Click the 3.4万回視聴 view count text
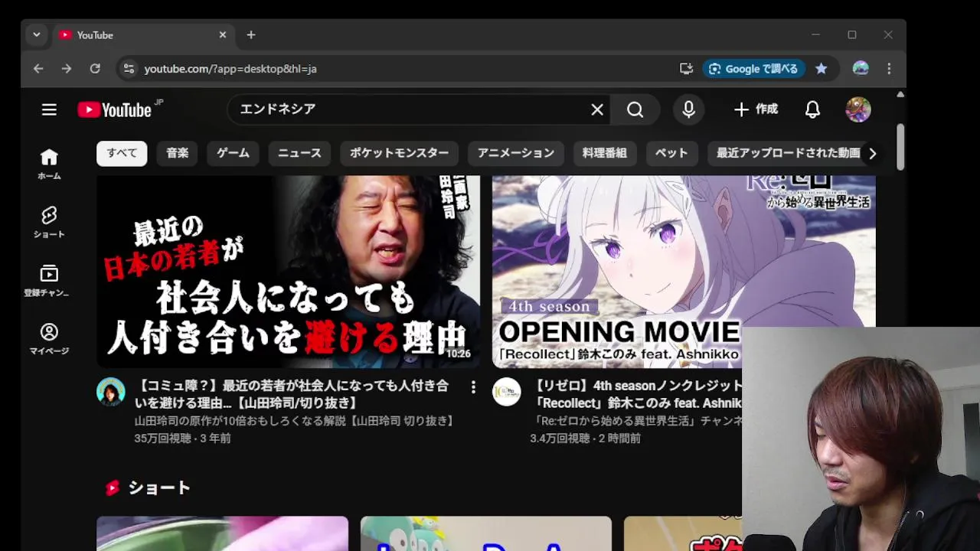This screenshot has width=980, height=551. coord(560,439)
